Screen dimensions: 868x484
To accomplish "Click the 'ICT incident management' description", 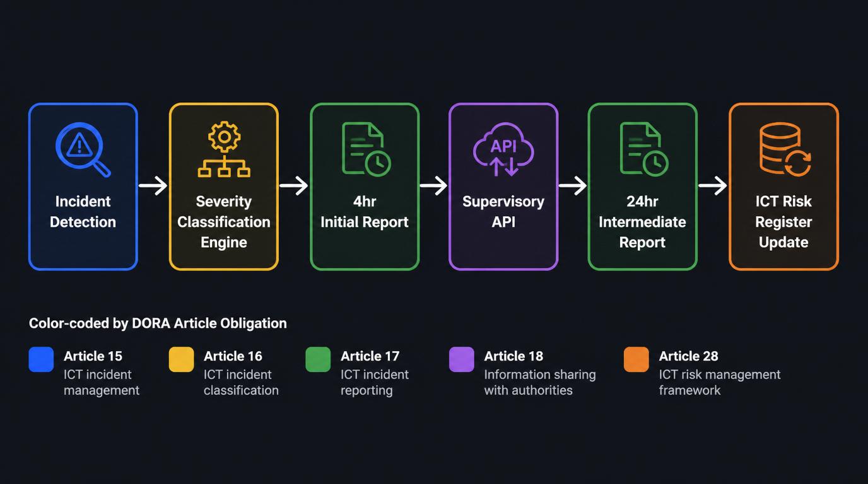I will (x=102, y=383).
